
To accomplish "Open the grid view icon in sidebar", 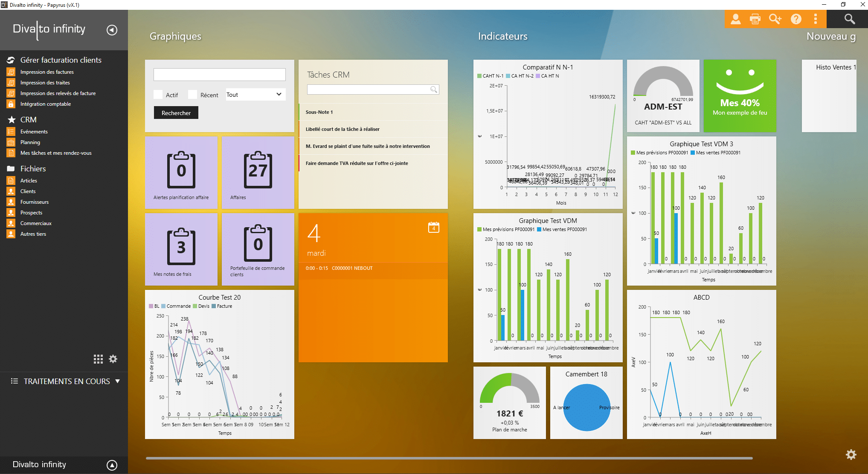I will 98,359.
